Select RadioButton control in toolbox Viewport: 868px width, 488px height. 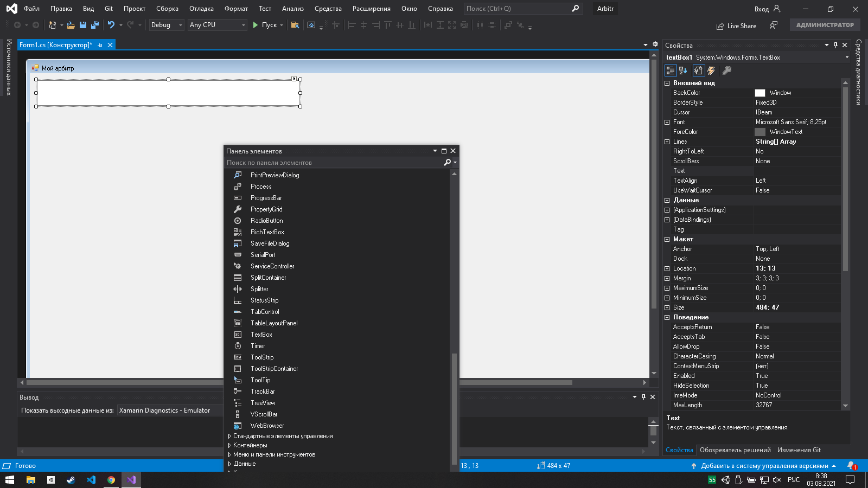click(266, 221)
